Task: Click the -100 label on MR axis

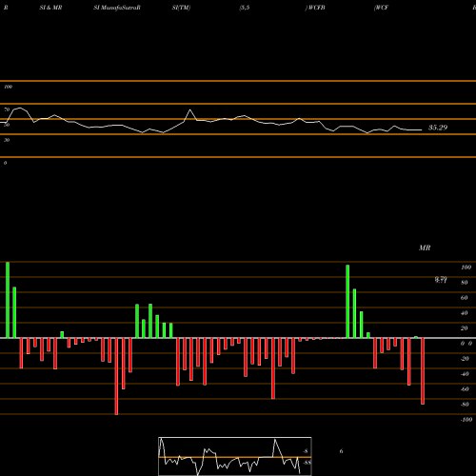Action: tap(466, 420)
